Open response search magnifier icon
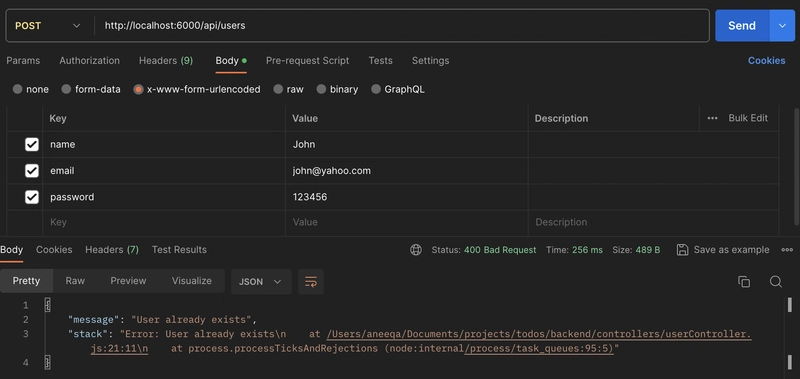Viewport: 800px width, 379px height. pos(776,282)
